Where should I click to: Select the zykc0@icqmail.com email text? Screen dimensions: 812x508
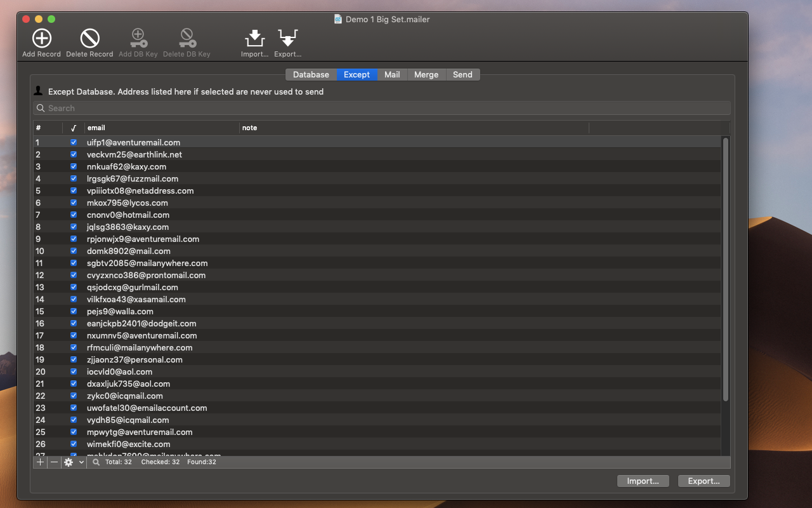[x=125, y=396]
